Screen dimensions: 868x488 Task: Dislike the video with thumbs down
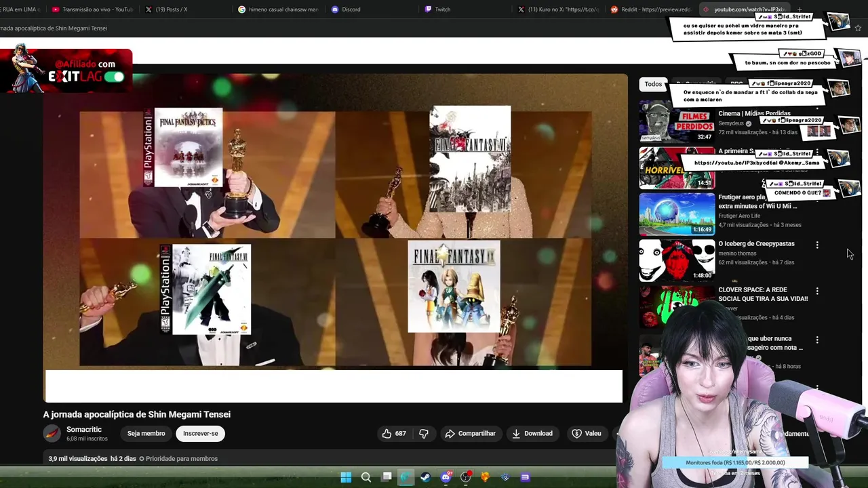[424, 434]
